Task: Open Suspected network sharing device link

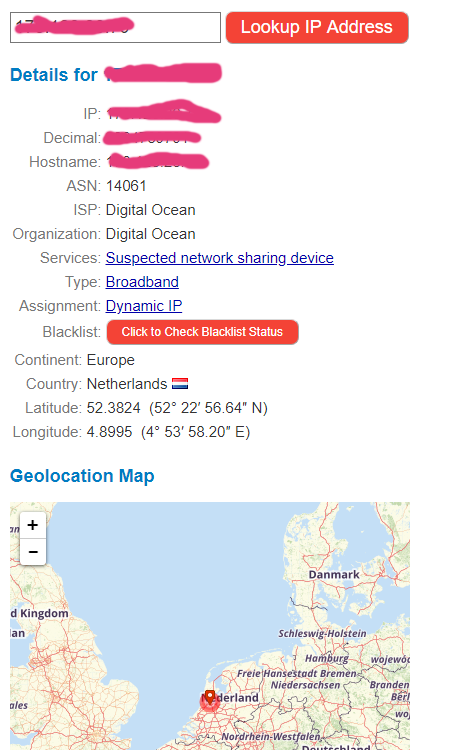Action: coord(220,258)
